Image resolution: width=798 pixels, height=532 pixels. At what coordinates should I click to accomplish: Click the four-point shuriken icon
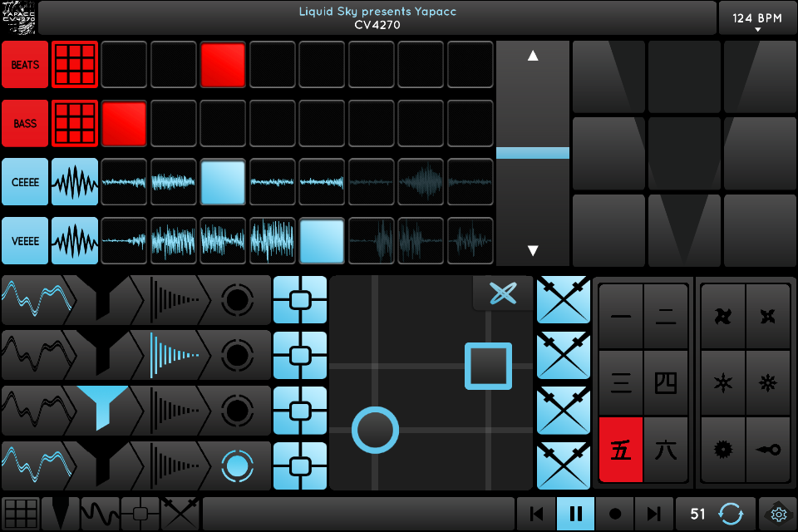click(768, 317)
